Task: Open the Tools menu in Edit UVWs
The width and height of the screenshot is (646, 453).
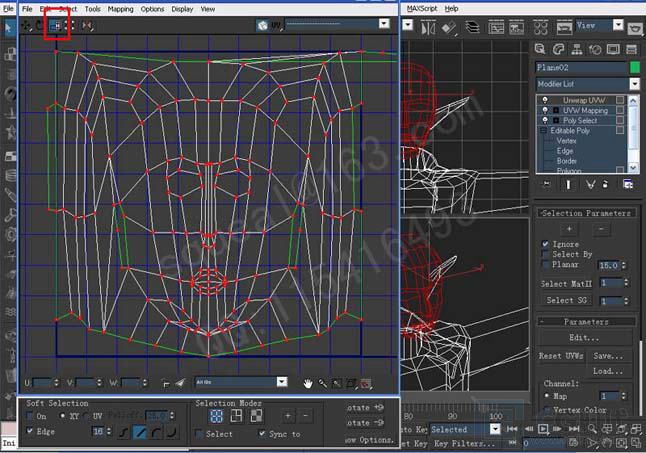Action: pyautogui.click(x=92, y=9)
